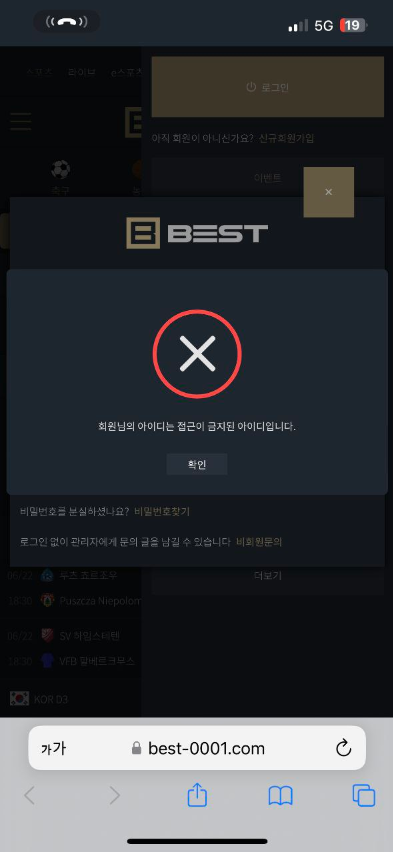Viewport: 393px width, 852px height.
Task: Select the 이벤트 menu item
Action: 267,178
